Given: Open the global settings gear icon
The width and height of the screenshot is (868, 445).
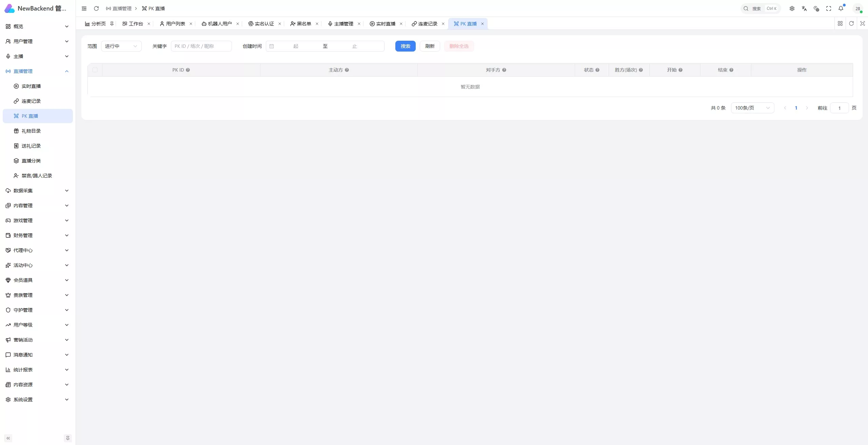Looking at the screenshot, I should tap(792, 8).
